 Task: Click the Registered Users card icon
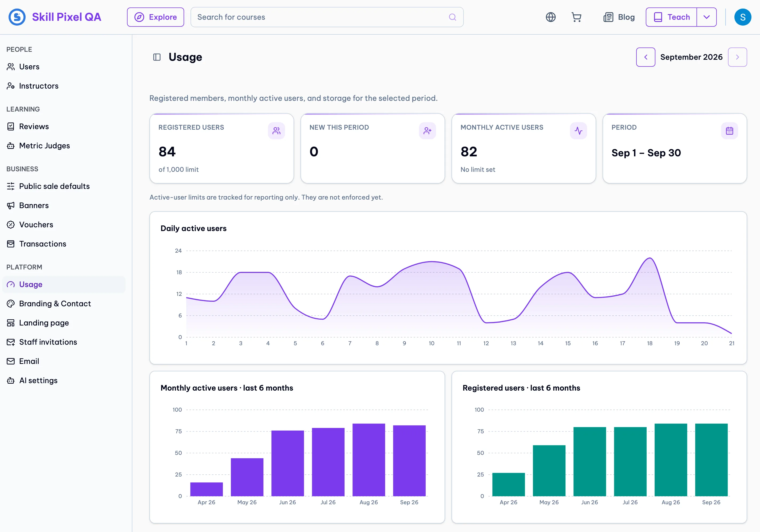pos(276,131)
